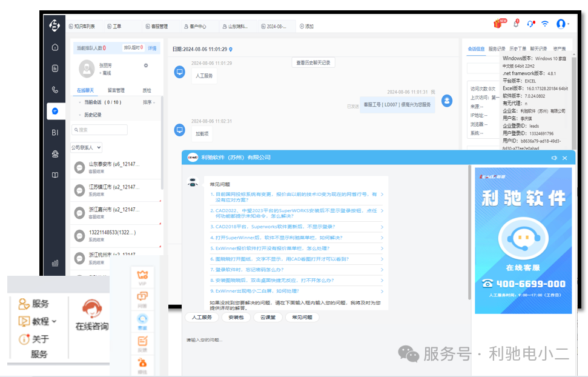588x377 pixels.
Task: Switch to 质检 tab
Action: [x=147, y=90]
